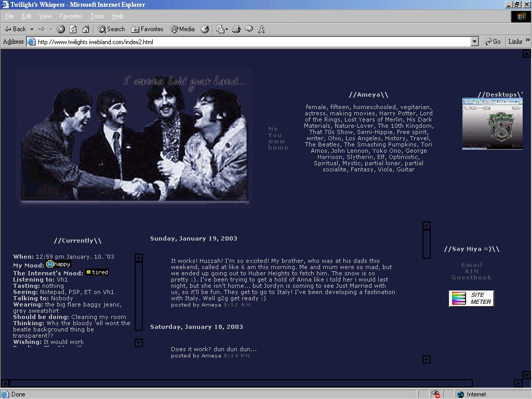Open the File menu
The width and height of the screenshot is (532, 399).
pos(9,16)
